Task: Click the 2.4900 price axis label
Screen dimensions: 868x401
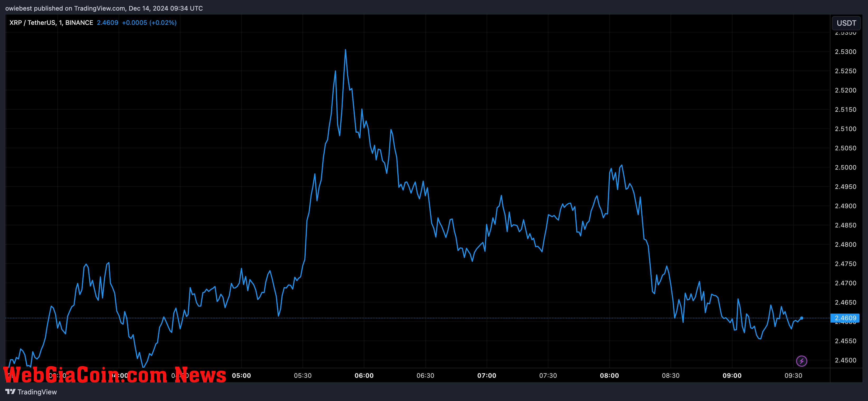Action: pos(846,206)
